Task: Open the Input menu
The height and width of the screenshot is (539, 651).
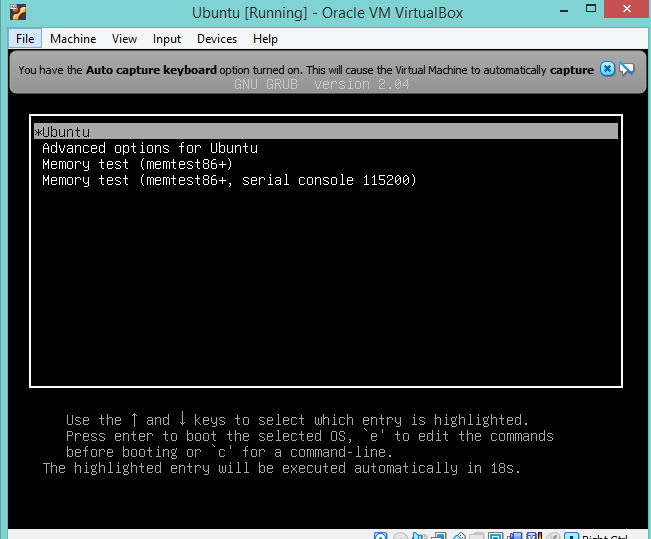Action: 166,39
